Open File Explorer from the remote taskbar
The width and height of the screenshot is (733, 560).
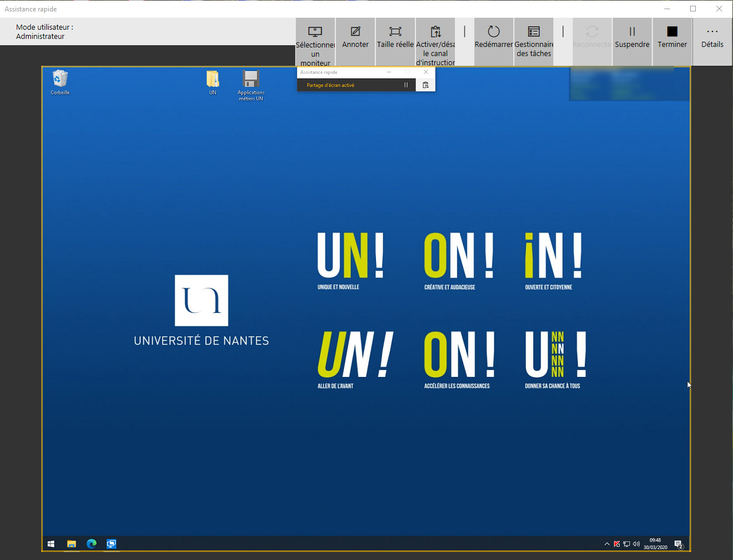click(x=72, y=544)
